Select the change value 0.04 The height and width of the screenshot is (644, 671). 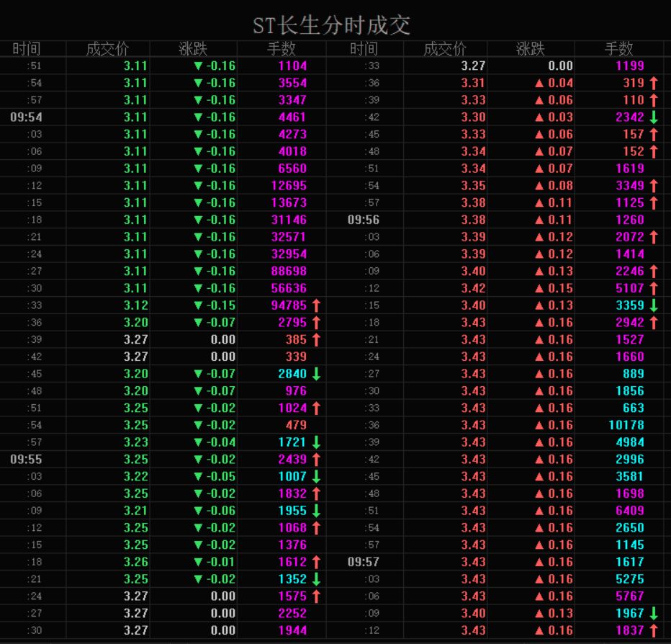[x=561, y=83]
